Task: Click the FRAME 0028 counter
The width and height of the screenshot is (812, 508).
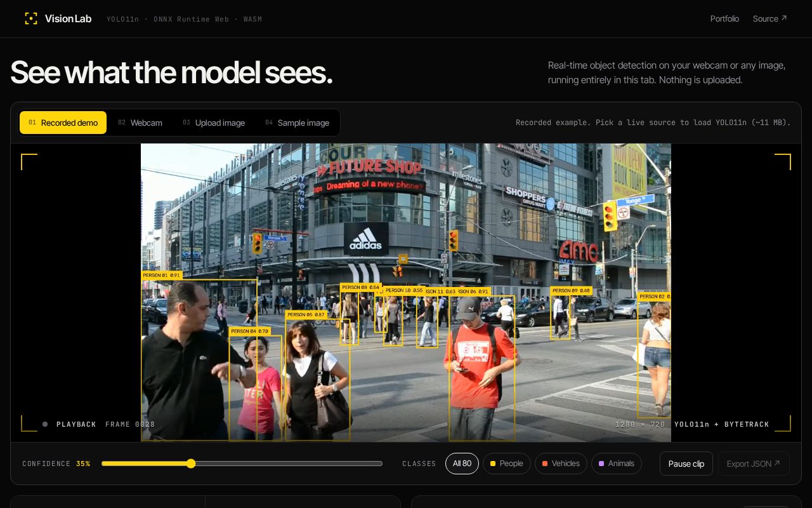Action: coord(130,424)
